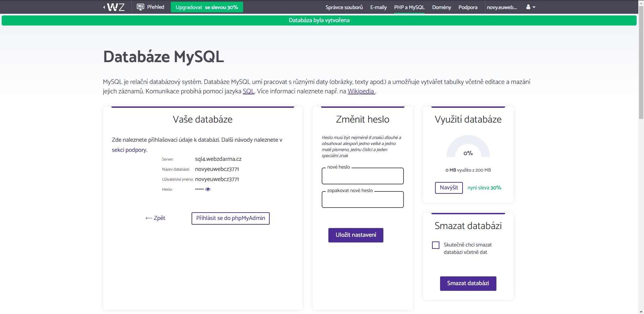
Task: Select PHP a MySQL menu item
Action: coord(409,7)
